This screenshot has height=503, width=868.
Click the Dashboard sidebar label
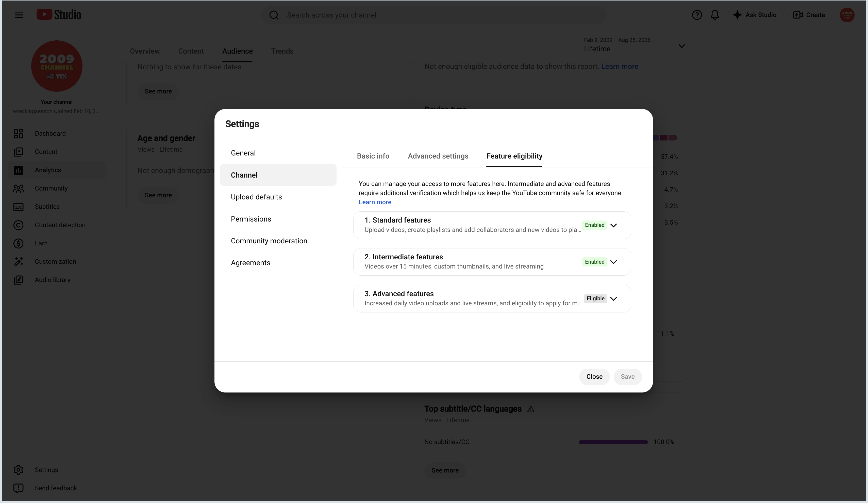[50, 133]
